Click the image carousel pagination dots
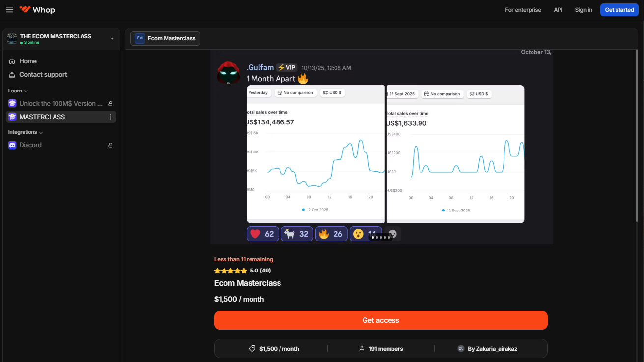This screenshot has height=362, width=644. (381, 237)
